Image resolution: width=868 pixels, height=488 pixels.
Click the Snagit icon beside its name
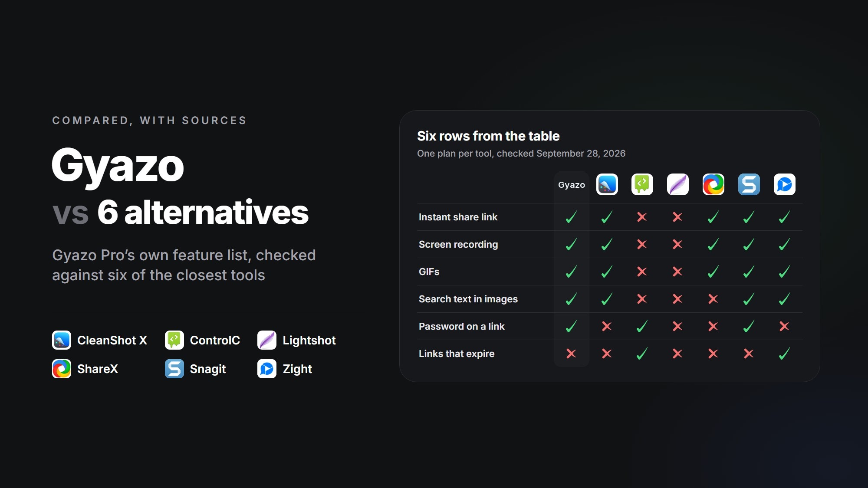click(x=174, y=369)
